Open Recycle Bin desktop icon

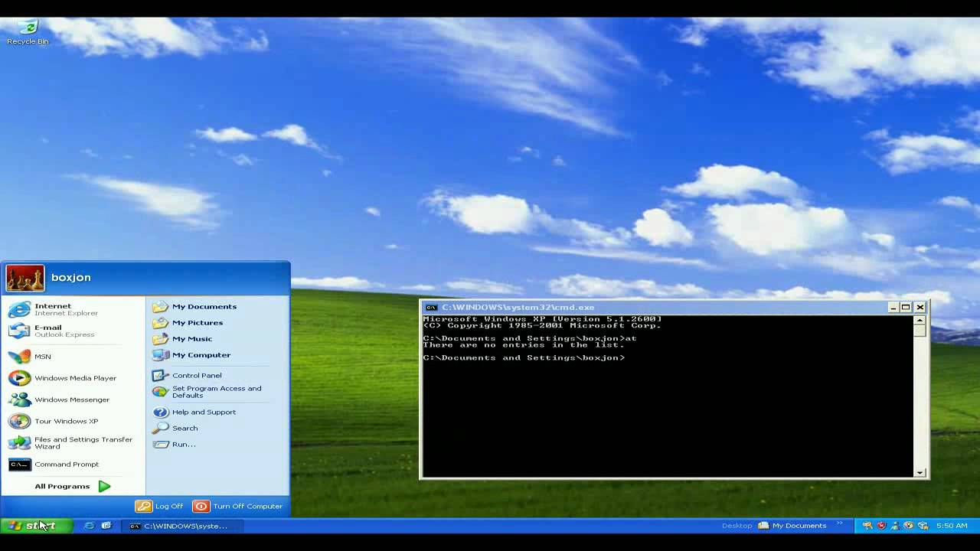(x=28, y=32)
